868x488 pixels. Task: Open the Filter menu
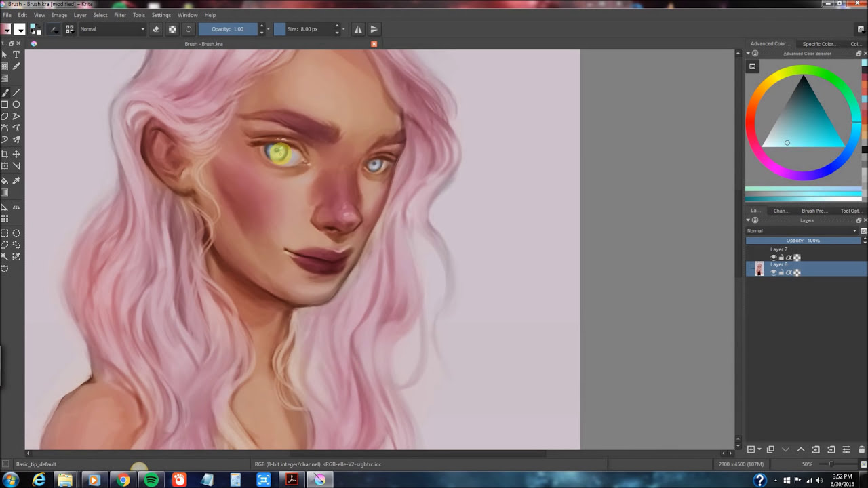120,15
